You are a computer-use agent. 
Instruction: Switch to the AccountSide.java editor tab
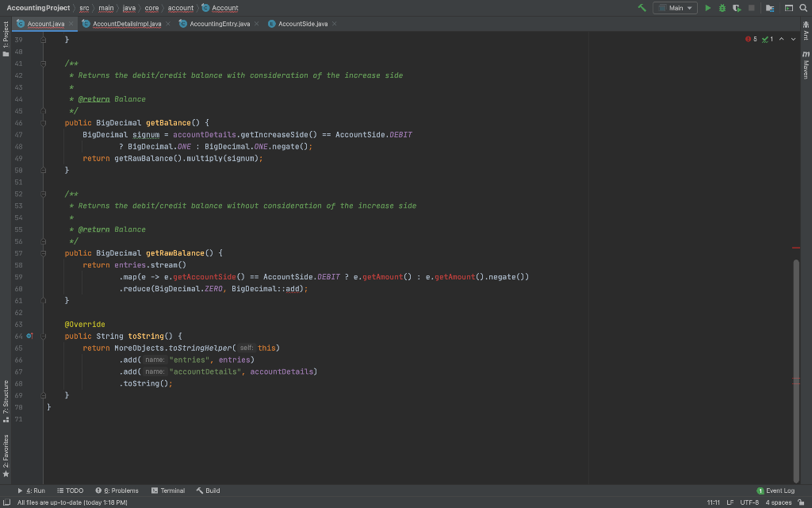pyautogui.click(x=302, y=24)
